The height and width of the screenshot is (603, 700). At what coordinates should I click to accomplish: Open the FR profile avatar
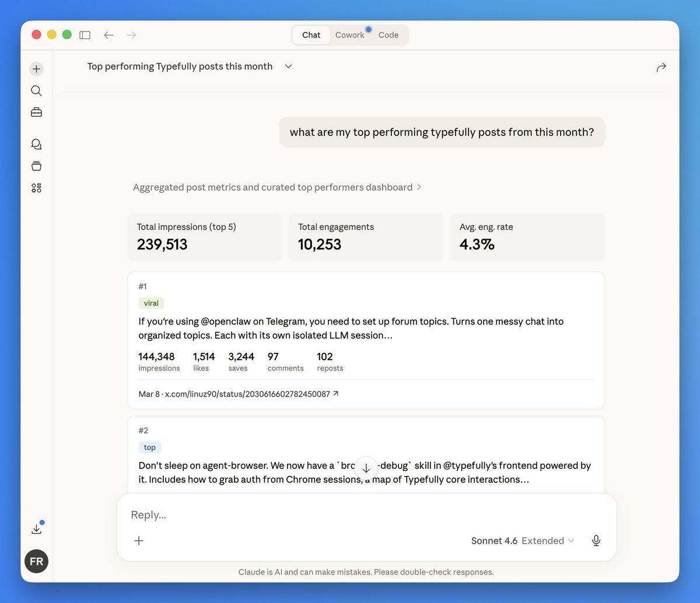[x=36, y=562]
